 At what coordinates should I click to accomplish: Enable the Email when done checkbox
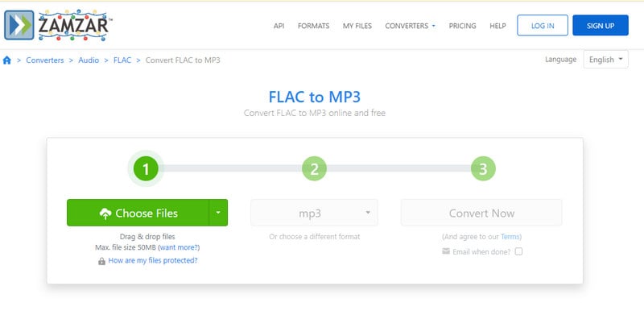pyautogui.click(x=518, y=251)
